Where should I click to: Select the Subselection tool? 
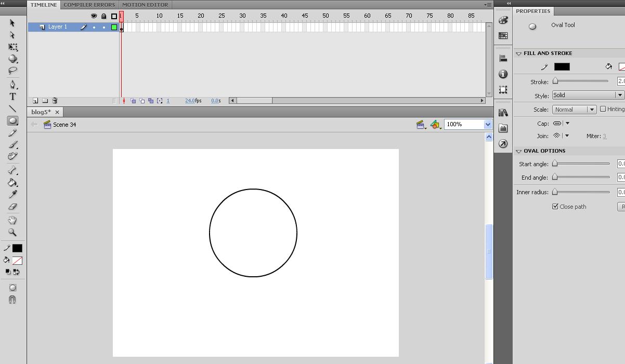coord(12,35)
